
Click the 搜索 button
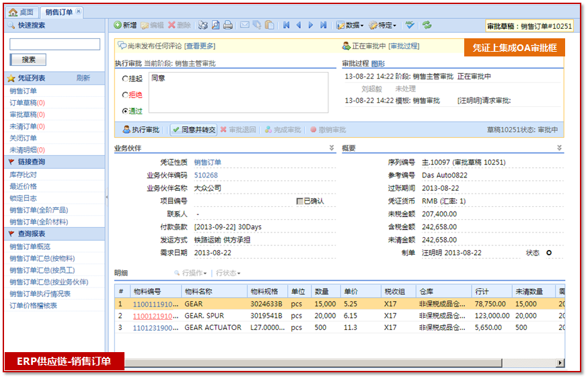(x=28, y=60)
